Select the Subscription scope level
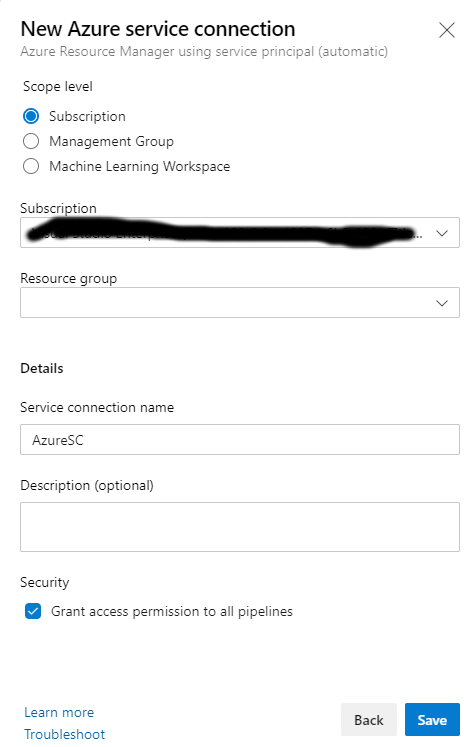 [31, 116]
